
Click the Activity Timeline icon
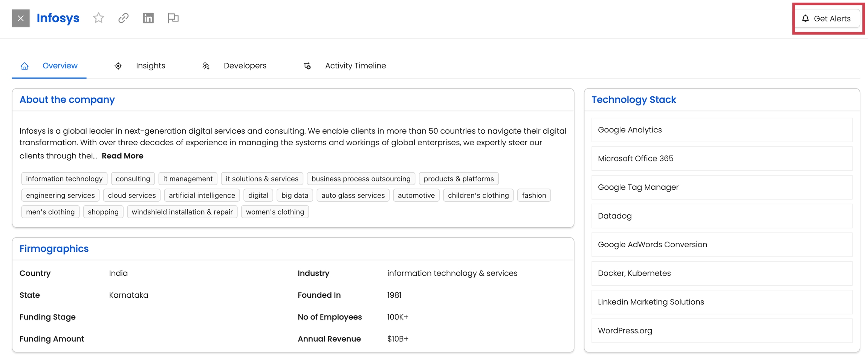point(307,66)
